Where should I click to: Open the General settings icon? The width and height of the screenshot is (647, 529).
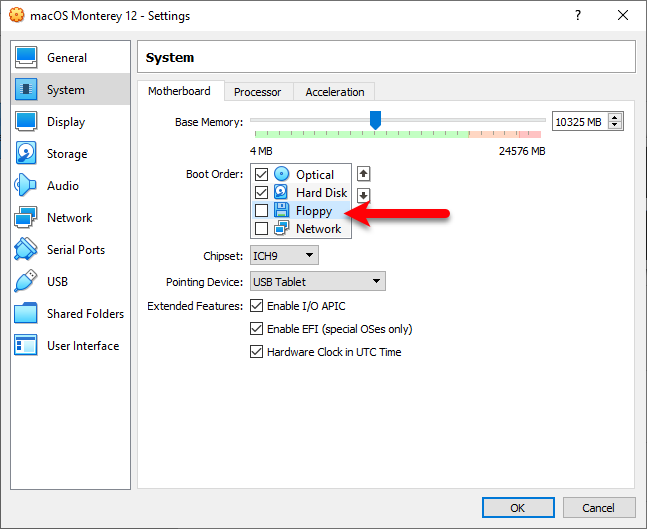click(x=26, y=57)
